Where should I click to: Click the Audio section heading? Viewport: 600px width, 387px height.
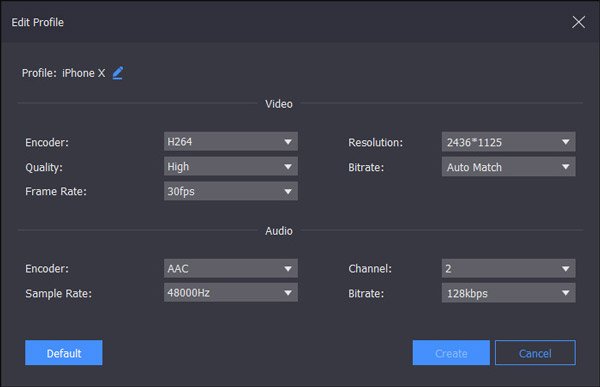point(279,231)
